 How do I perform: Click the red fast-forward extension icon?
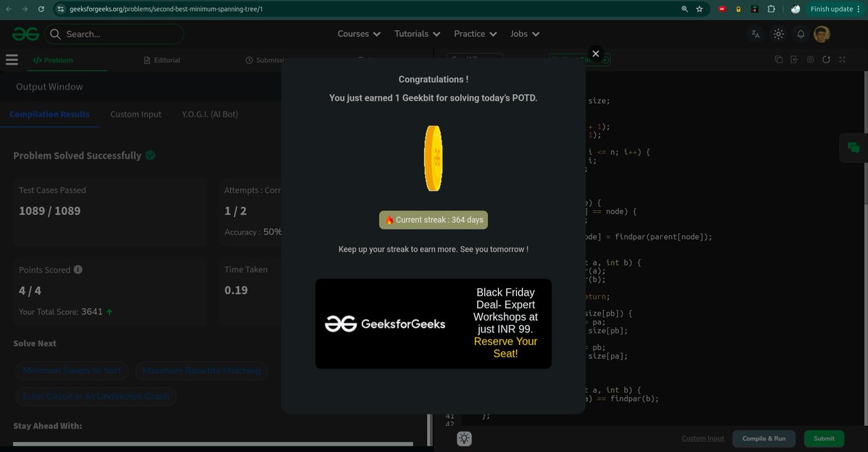click(x=722, y=9)
